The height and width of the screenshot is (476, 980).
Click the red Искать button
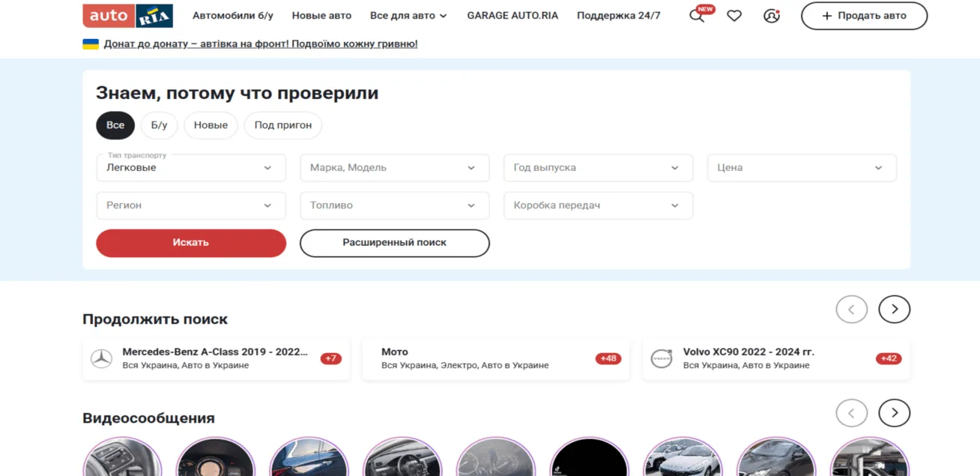pyautogui.click(x=191, y=243)
